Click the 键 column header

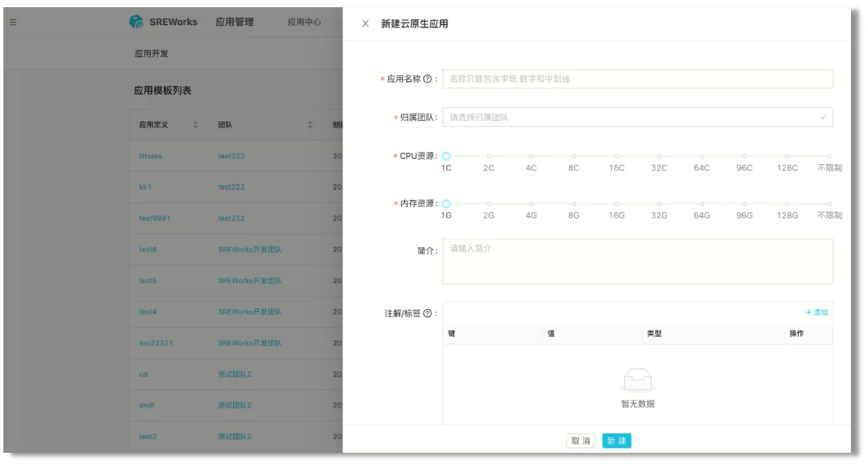point(451,334)
